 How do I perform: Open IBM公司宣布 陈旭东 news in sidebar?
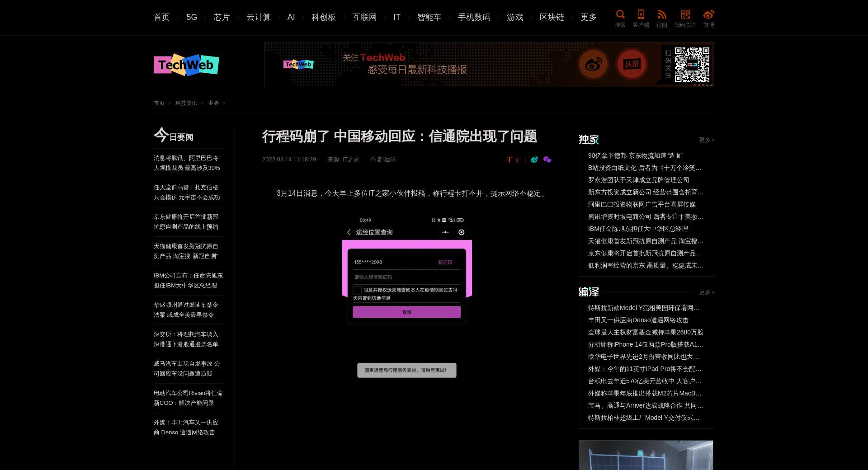coord(188,281)
